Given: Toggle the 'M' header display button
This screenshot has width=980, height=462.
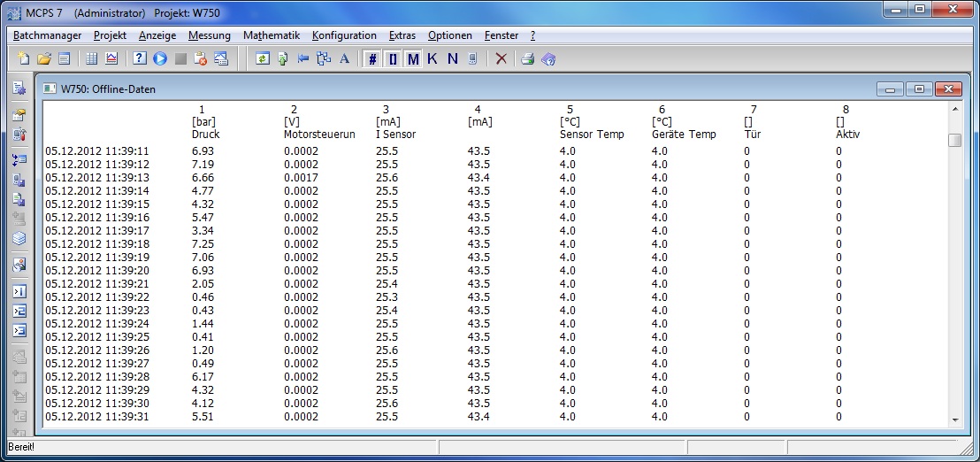Looking at the screenshot, I should click(413, 59).
